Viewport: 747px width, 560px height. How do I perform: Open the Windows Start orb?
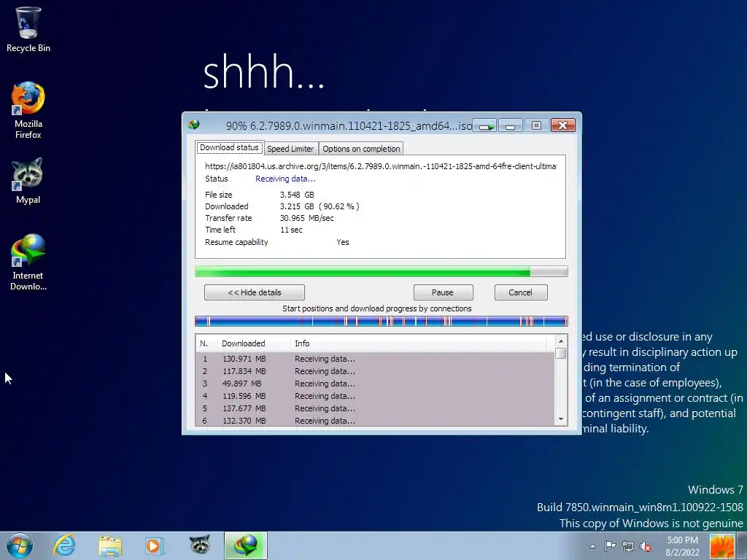click(20, 545)
